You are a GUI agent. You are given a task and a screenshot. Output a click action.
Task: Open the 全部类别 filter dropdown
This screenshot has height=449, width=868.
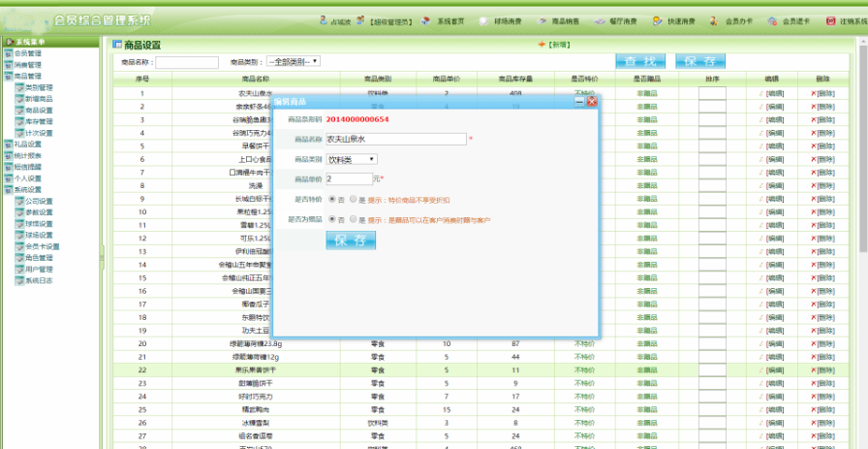click(292, 62)
